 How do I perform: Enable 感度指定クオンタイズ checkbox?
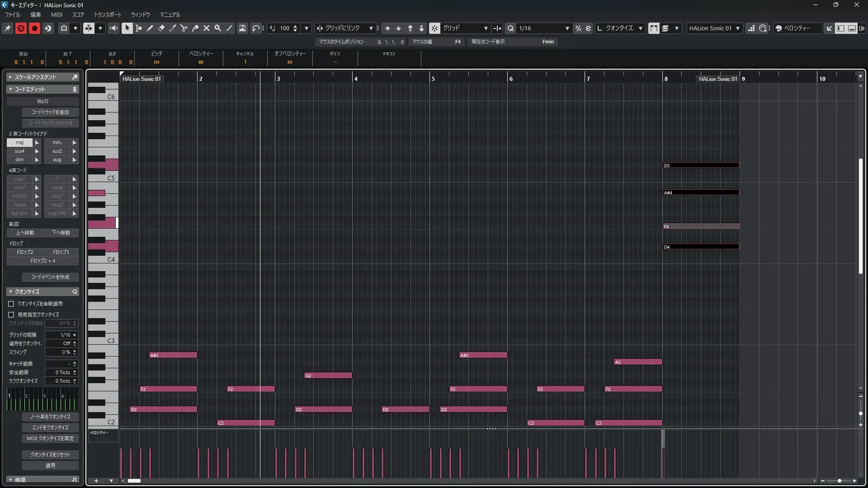coord(11,314)
